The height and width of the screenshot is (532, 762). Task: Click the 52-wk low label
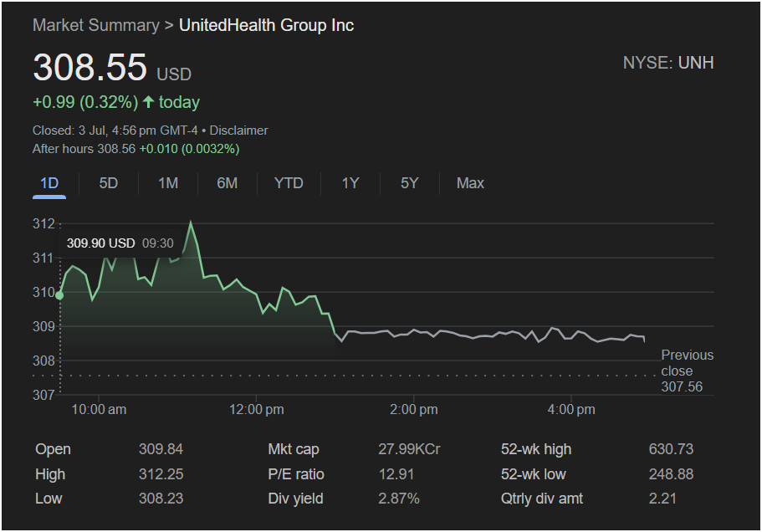coord(533,474)
